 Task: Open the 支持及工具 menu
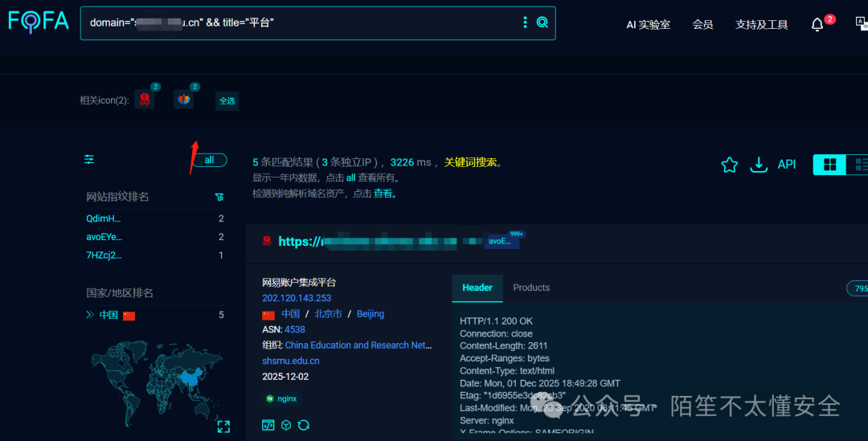(x=761, y=24)
